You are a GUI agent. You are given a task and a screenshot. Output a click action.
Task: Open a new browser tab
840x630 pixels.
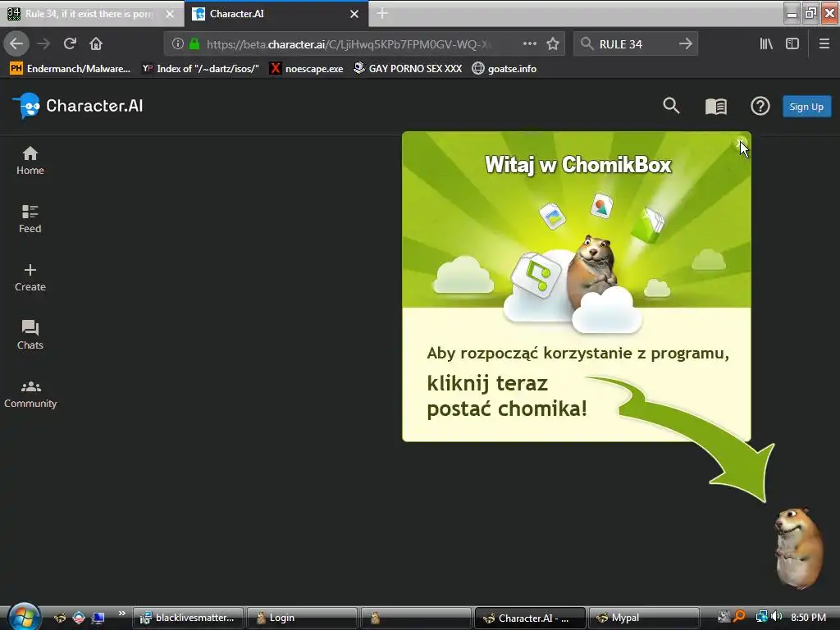point(382,13)
